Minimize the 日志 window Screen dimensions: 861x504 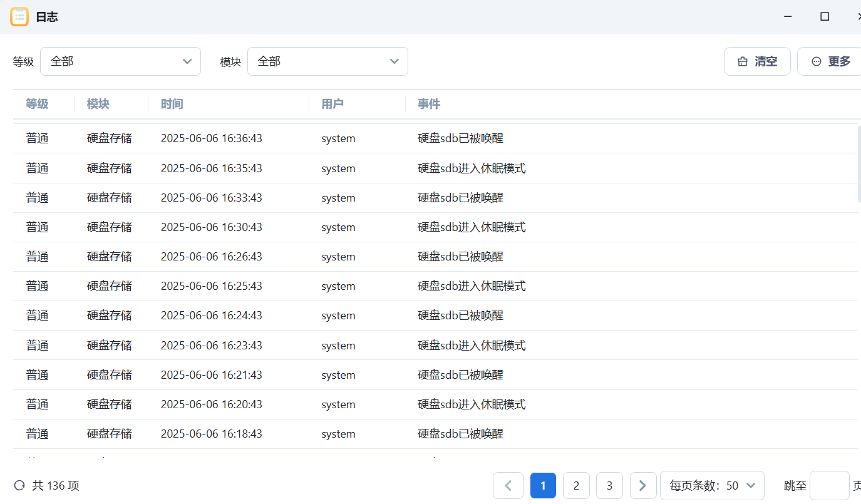pyautogui.click(x=788, y=17)
